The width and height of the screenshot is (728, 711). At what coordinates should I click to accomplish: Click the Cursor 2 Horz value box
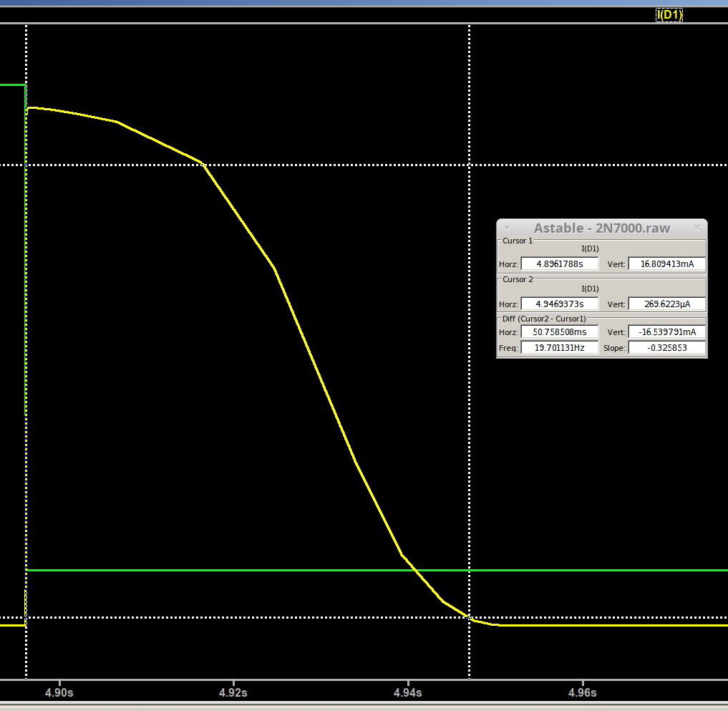pyautogui.click(x=559, y=304)
